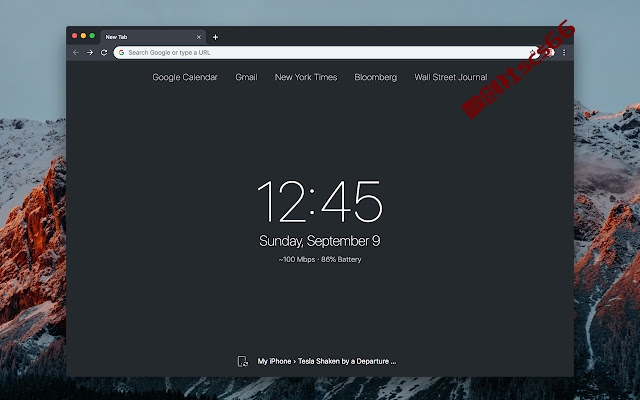Bookmark this page with the star icon

[x=532, y=52]
